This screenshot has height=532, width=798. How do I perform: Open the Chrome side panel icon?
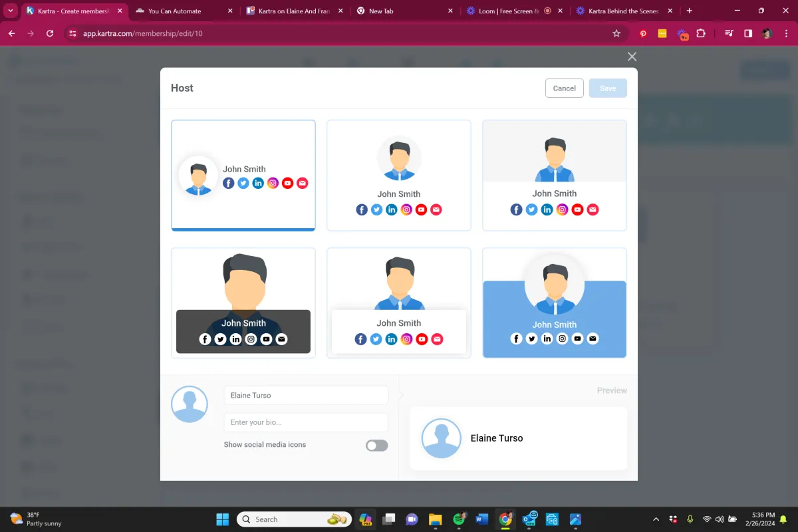(748, 33)
